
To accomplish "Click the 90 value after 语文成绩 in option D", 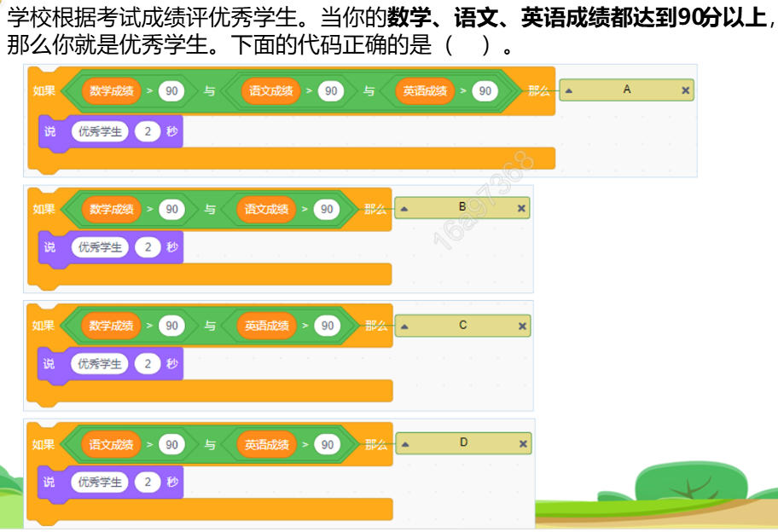I will click(171, 445).
